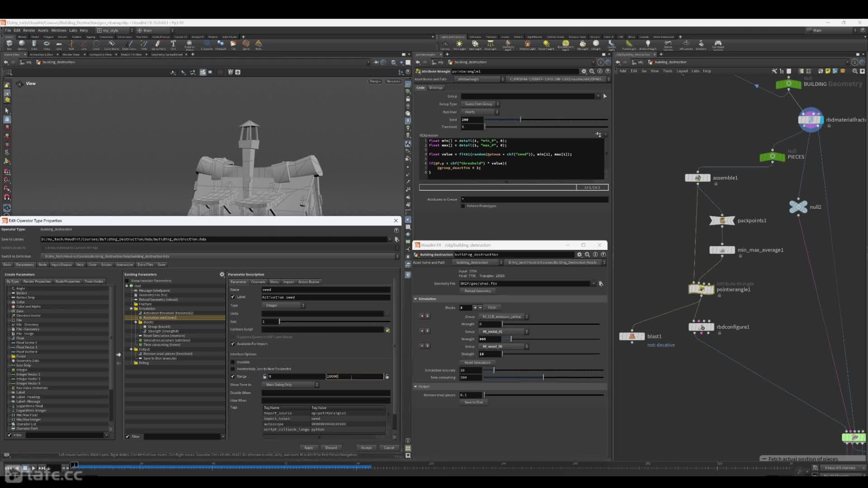Toggle Available For Import checkbox
Image resolution: width=868 pixels, height=488 pixels.
pyautogui.click(x=233, y=344)
